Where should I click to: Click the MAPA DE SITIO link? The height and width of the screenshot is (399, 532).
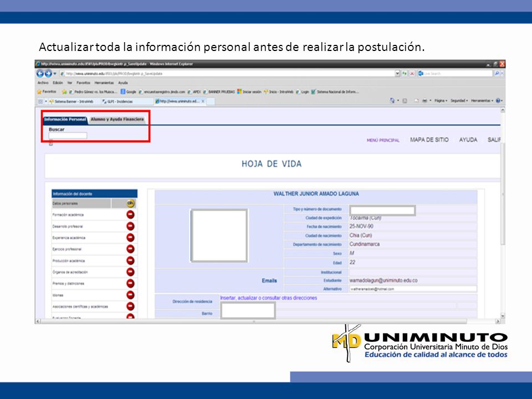(x=429, y=140)
